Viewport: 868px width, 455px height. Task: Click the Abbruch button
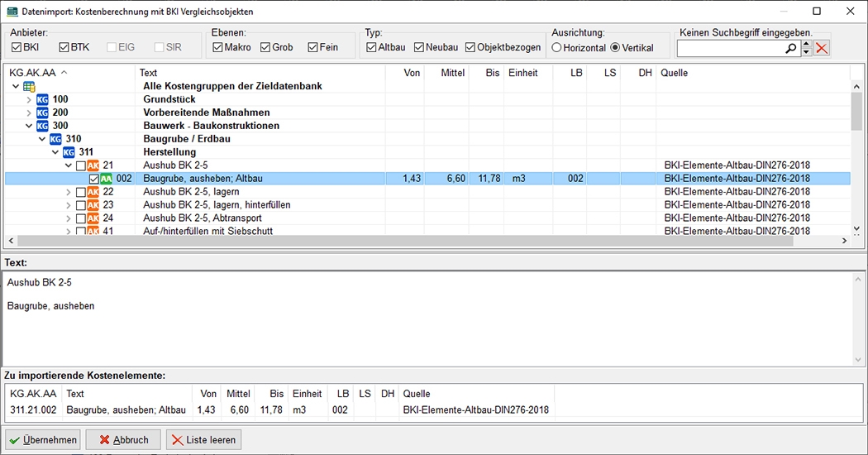coord(123,440)
